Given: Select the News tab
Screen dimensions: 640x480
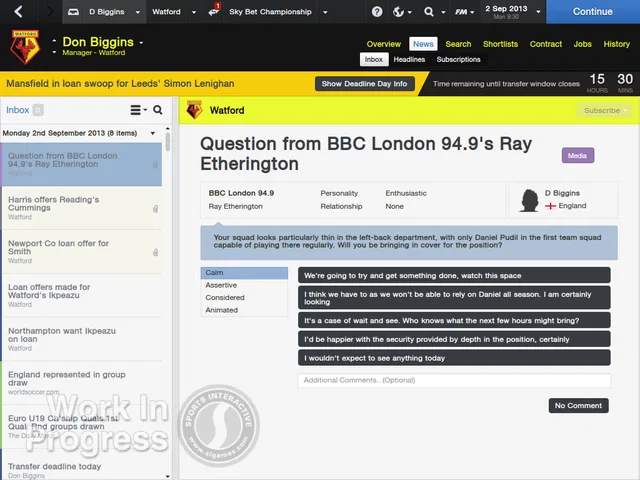Looking at the screenshot, I should coord(423,44).
